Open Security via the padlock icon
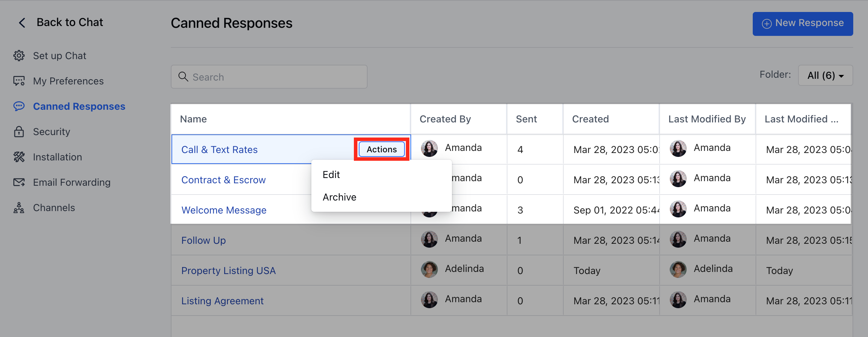Screen dimensions: 868x337 click(19, 131)
